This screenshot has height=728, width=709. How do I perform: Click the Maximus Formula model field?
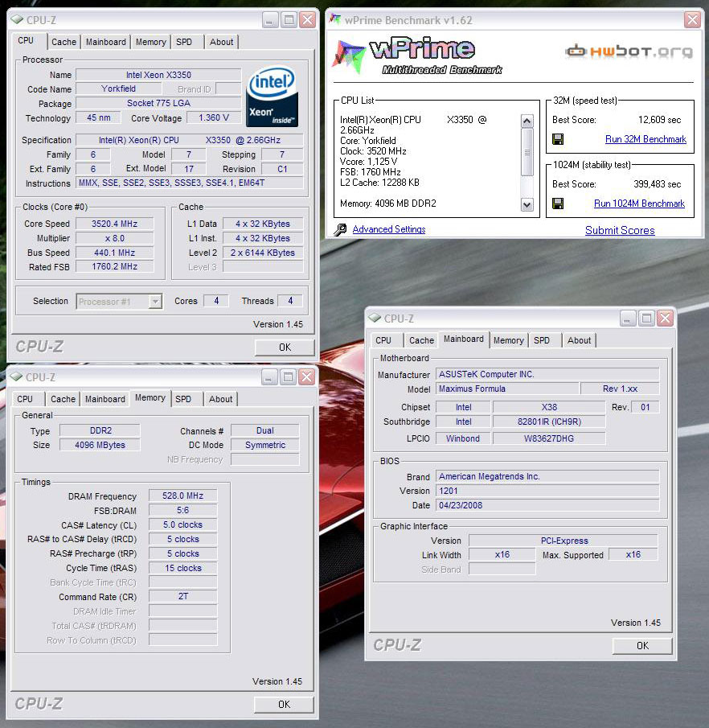click(x=507, y=389)
